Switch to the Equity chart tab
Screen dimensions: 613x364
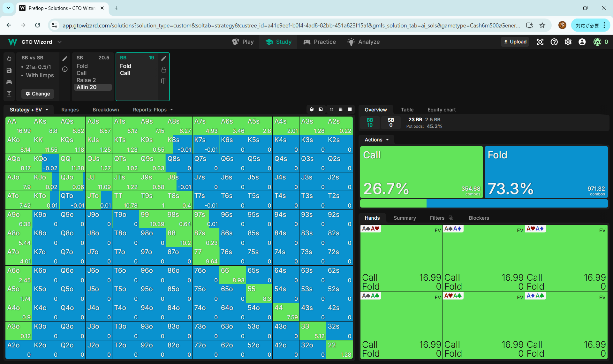point(441,110)
